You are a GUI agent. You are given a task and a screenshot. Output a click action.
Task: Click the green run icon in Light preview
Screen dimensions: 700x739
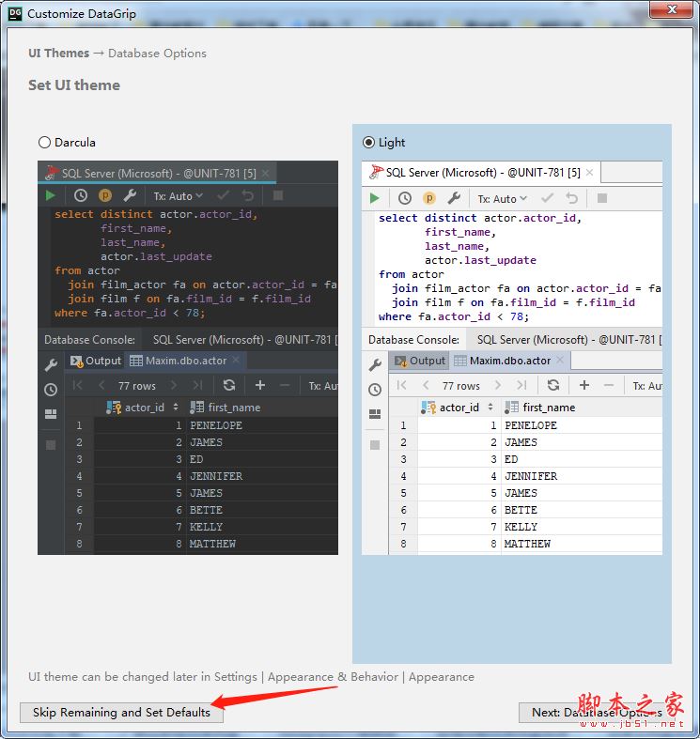pyautogui.click(x=375, y=198)
